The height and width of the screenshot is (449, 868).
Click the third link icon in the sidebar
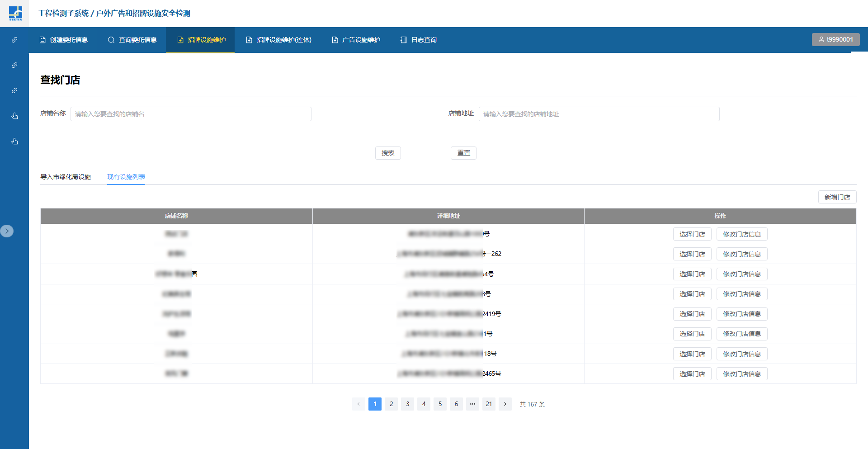[x=14, y=90]
